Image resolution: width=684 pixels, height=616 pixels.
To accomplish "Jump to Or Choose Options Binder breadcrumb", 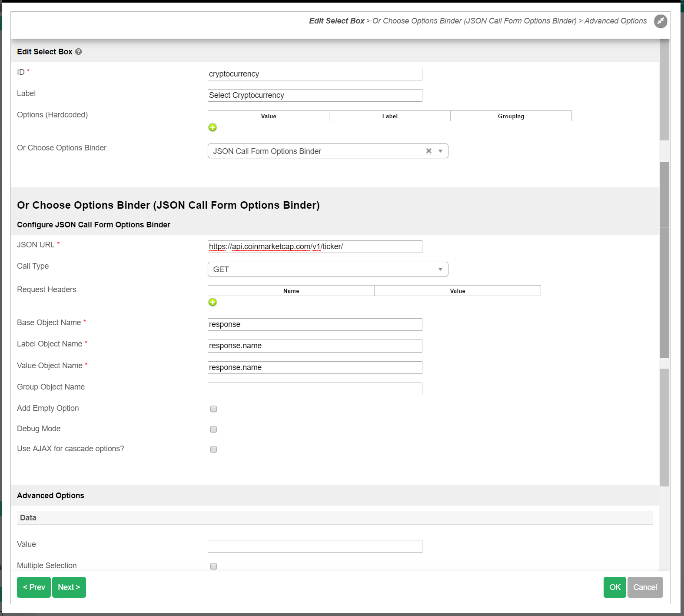I will [475, 21].
